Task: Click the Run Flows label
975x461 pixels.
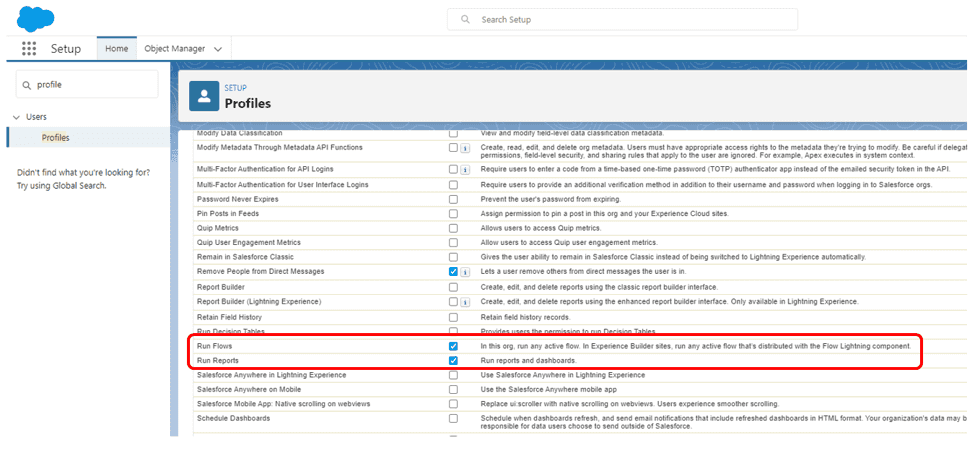Action: [215, 345]
